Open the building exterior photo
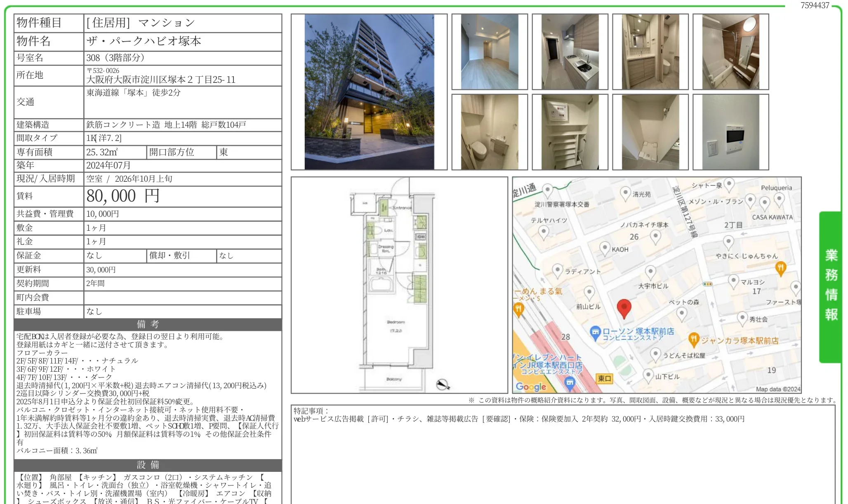This screenshot has width=848, height=504. tap(369, 92)
